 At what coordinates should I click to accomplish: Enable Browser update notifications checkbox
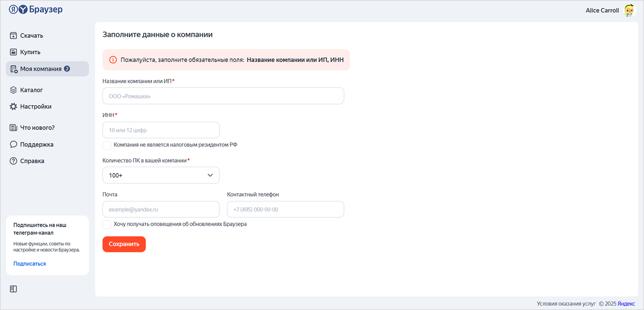tap(107, 225)
